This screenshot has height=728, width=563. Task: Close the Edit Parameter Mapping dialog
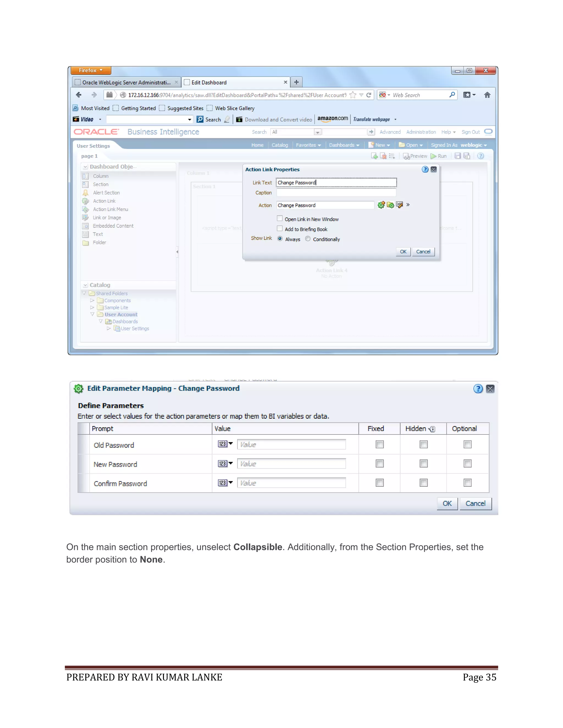coord(490,389)
